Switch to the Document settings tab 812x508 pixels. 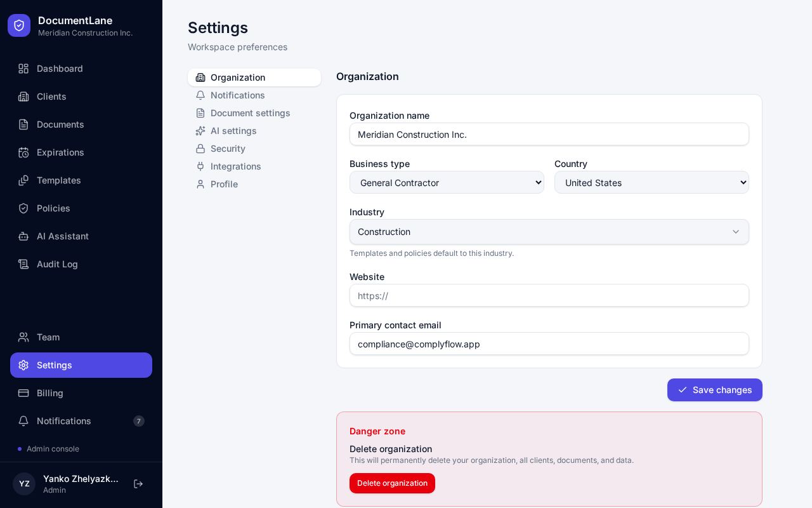[254, 113]
